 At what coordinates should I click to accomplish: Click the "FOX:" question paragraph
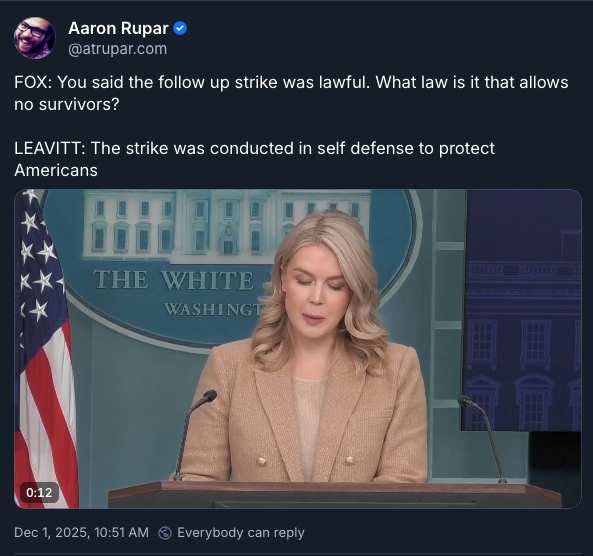tap(291, 93)
